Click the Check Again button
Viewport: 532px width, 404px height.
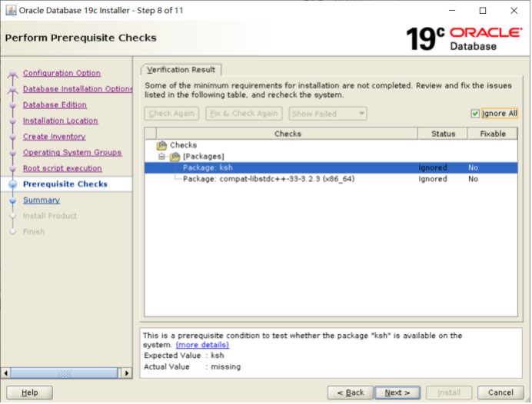click(x=171, y=114)
